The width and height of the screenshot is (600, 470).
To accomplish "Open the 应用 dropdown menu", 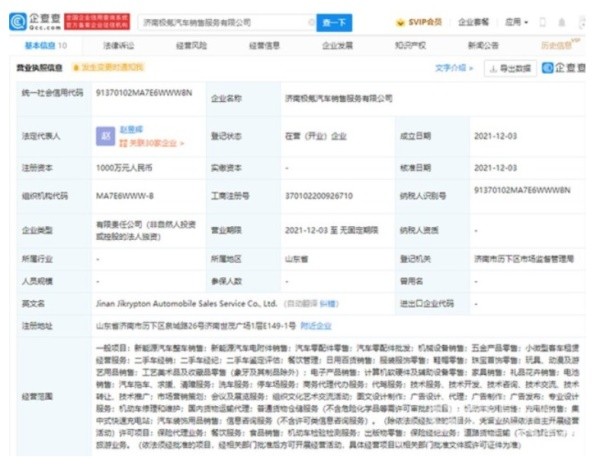I will pyautogui.click(x=516, y=22).
